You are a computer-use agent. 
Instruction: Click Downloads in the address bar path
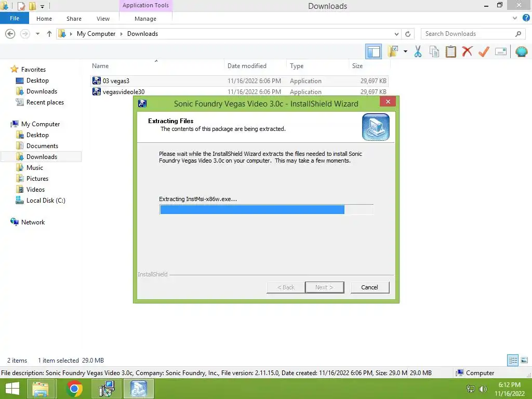(x=142, y=34)
